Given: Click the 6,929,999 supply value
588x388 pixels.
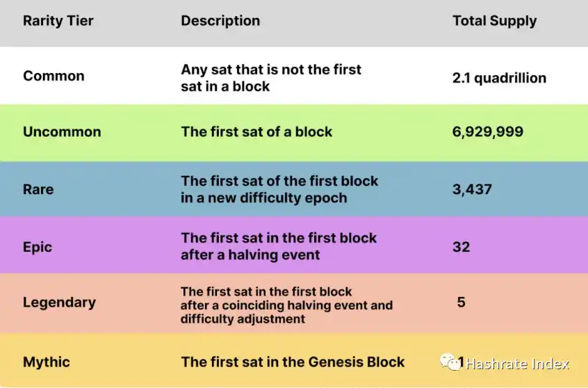Looking at the screenshot, I should pyautogui.click(x=488, y=132).
